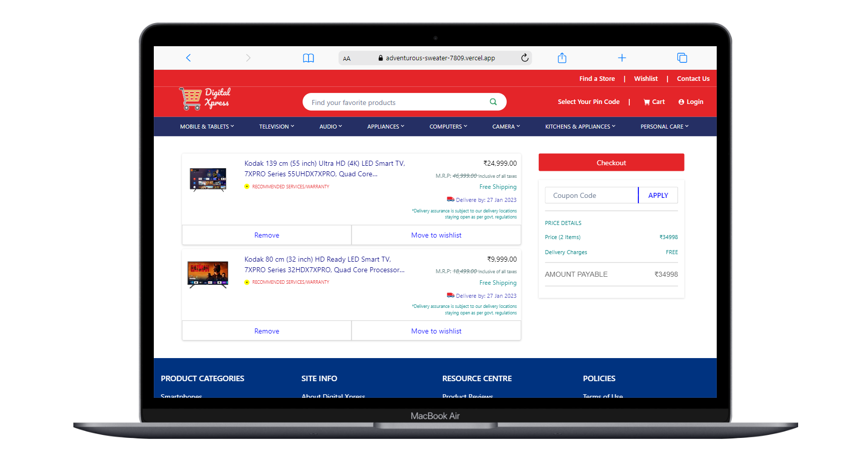
Task: Open Find a Store link
Action: coord(597,79)
